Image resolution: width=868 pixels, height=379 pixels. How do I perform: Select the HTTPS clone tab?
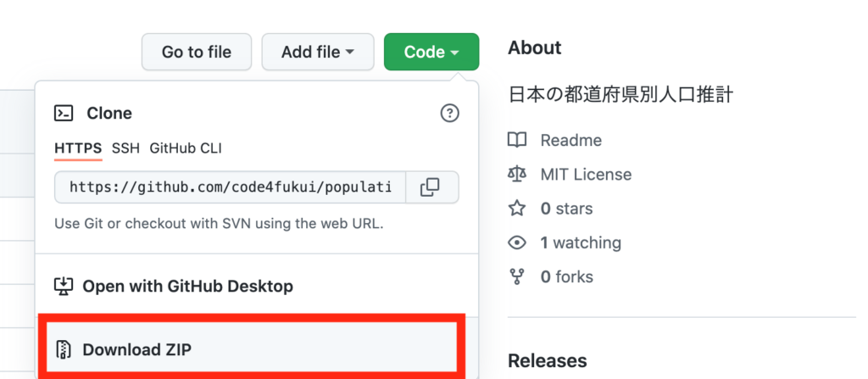click(x=78, y=148)
